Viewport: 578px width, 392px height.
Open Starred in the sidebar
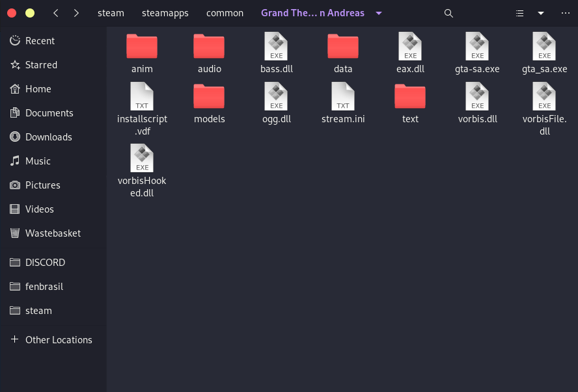point(53,65)
